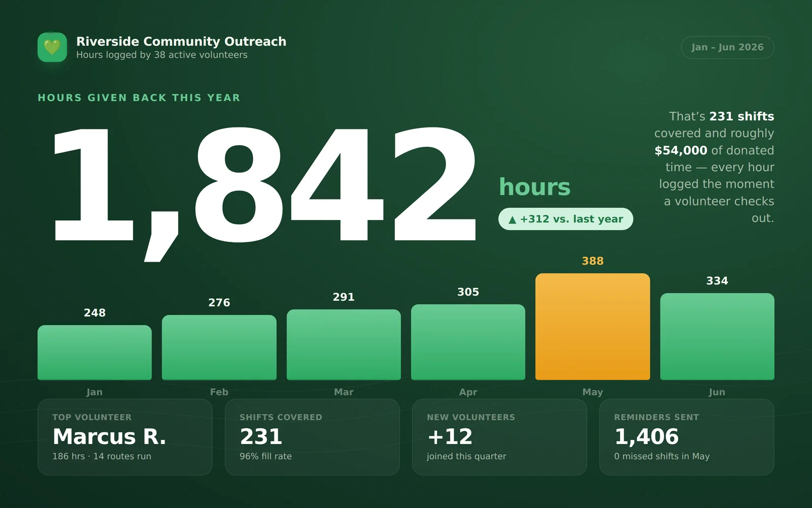Click the '231 shifts' bold text in summary

(x=741, y=116)
